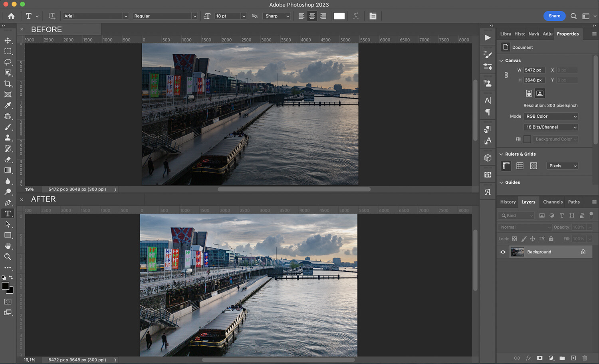The width and height of the screenshot is (599, 364).
Task: Switch to the Channels tab
Action: 553,202
